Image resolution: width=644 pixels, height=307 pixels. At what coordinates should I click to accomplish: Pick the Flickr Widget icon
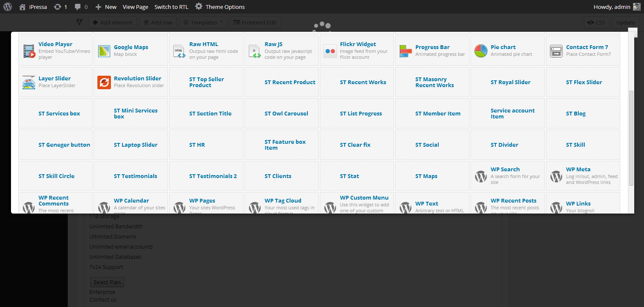pyautogui.click(x=330, y=51)
